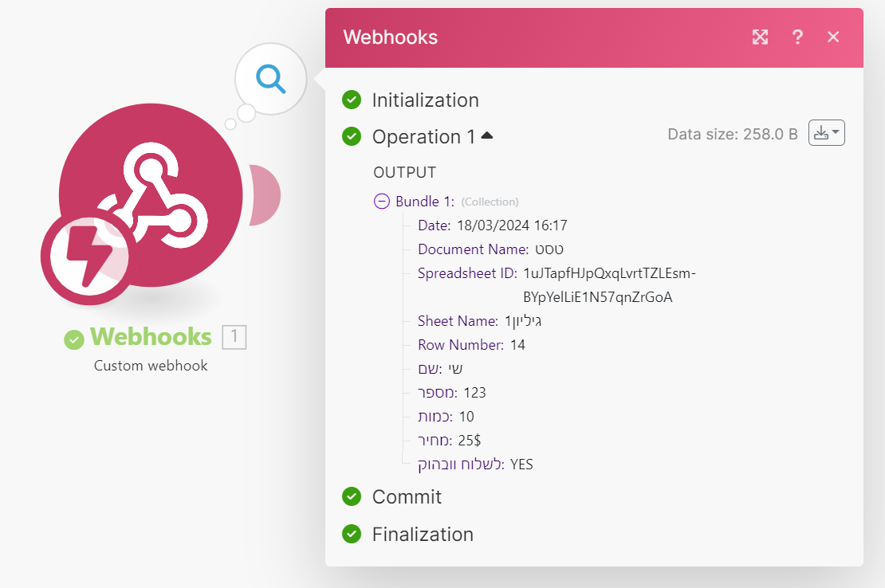
Task: Open the download output bundles dropdown
Action: click(826, 133)
